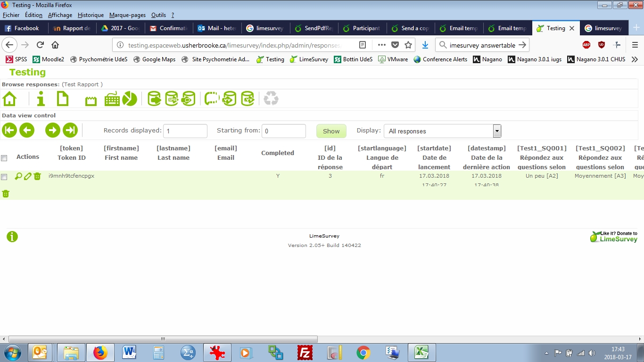Open the Marque-pages menu
This screenshot has height=362, width=644.
127,15
